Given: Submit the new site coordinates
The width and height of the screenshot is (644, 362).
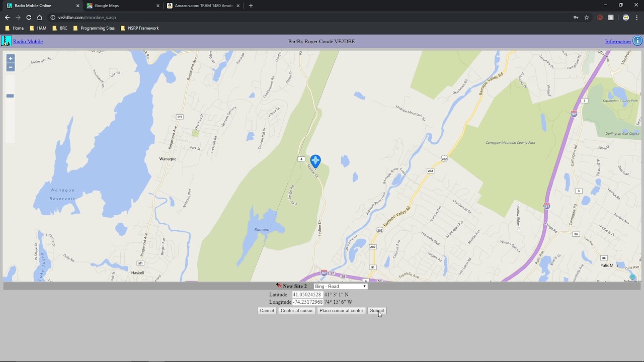Looking at the screenshot, I should pos(377,311).
